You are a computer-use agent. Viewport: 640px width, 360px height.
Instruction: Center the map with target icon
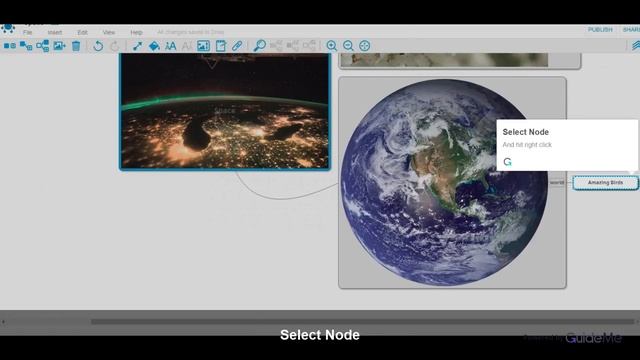tap(364, 46)
